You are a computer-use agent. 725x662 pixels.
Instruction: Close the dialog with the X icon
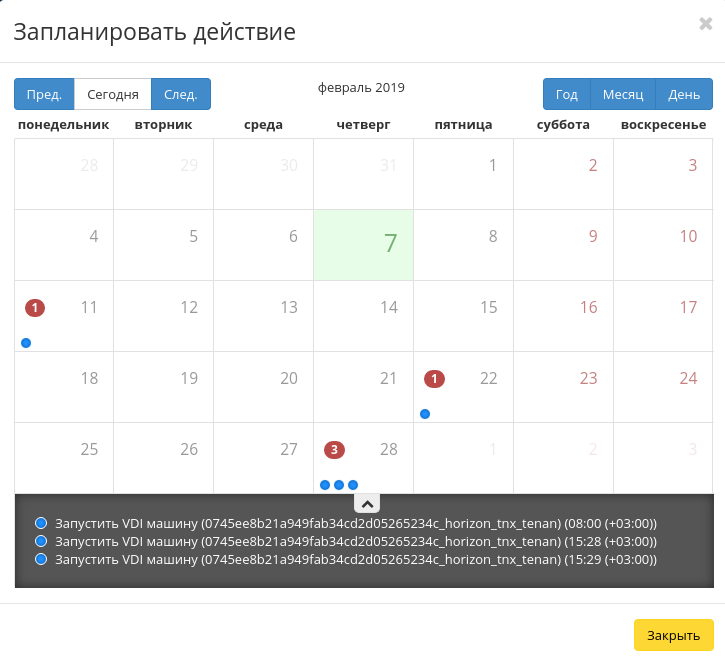(705, 24)
